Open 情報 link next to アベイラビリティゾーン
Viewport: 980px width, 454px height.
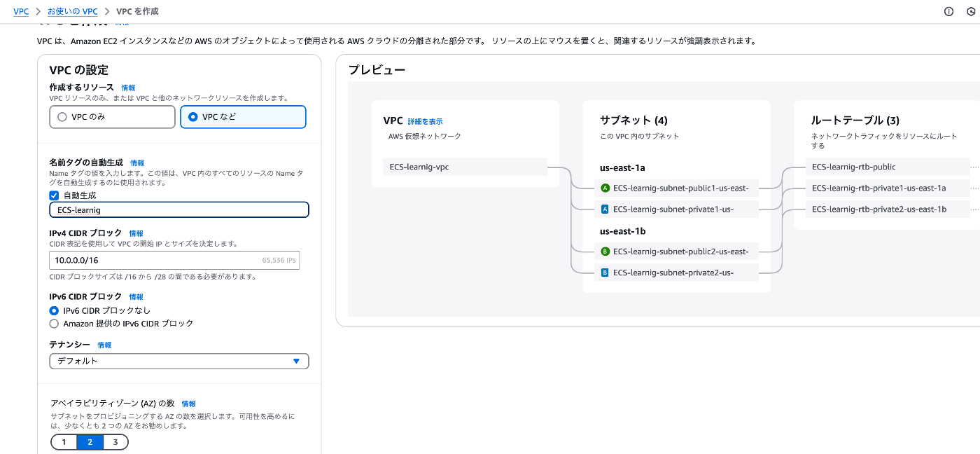[x=188, y=404]
